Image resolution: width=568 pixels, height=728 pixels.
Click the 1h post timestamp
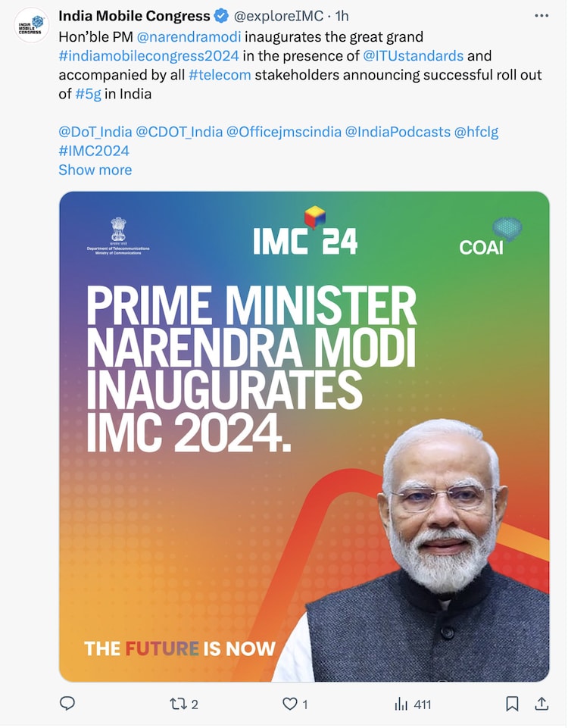tap(342, 16)
